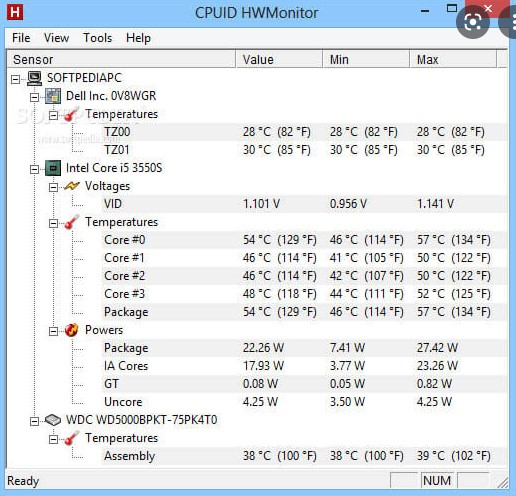Viewport: 516px width, 496px height.
Task: Click the Value column header
Action: (279, 60)
